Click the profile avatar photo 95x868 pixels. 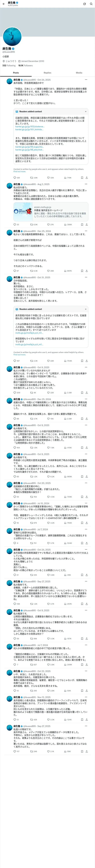(12, 37)
